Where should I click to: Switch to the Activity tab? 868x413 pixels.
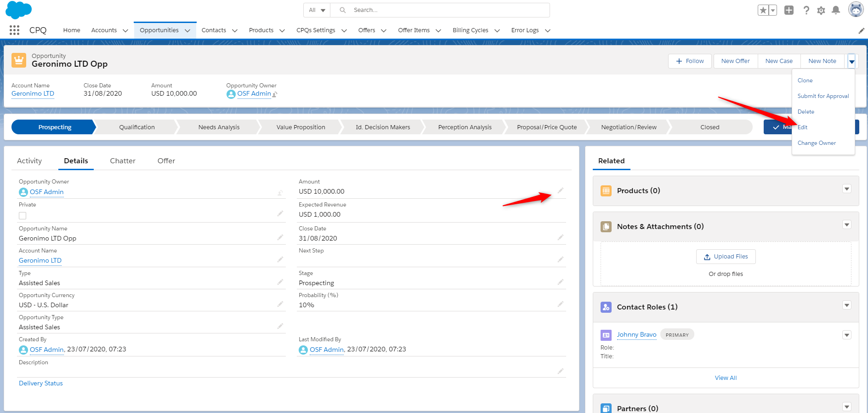[x=29, y=161]
